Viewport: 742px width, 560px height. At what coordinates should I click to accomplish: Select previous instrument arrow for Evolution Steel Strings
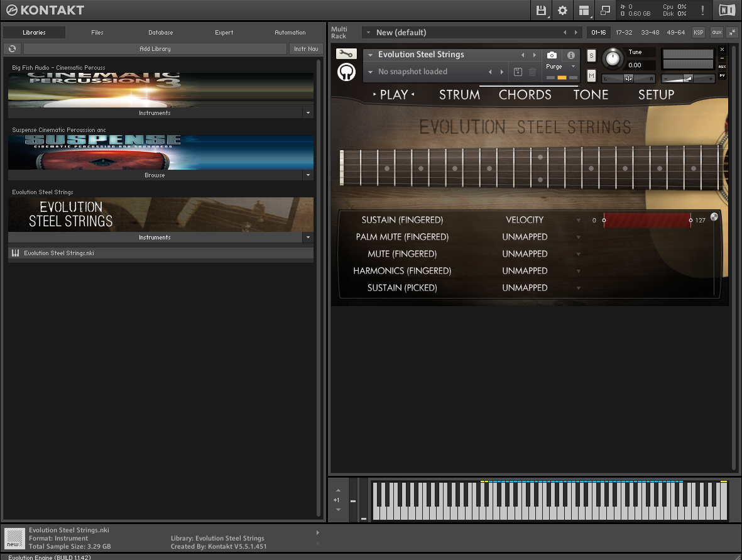523,55
